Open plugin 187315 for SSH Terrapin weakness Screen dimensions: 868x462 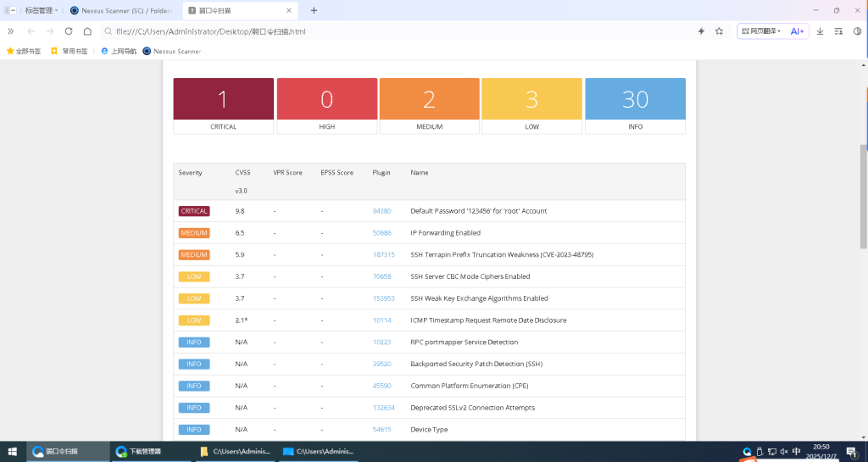pyautogui.click(x=383, y=254)
